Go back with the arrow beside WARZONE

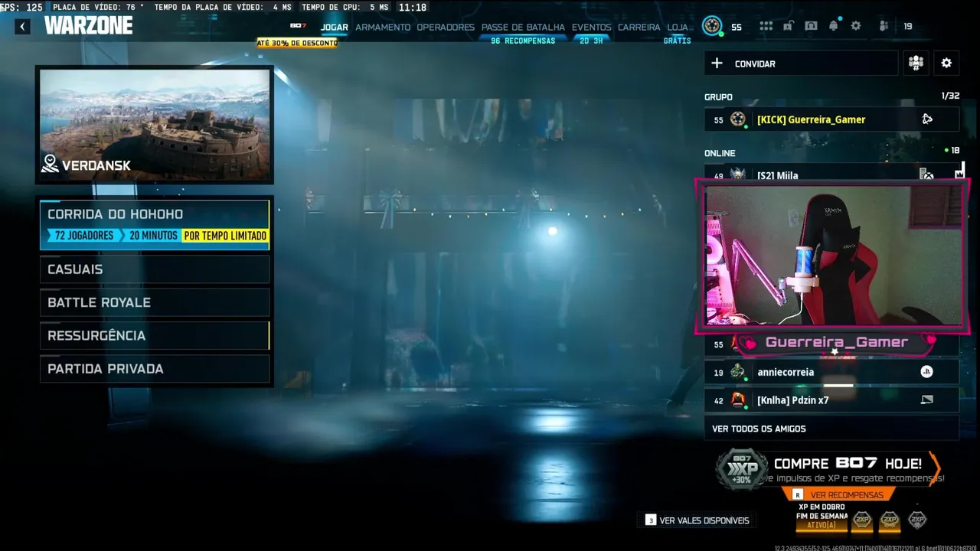tap(22, 27)
